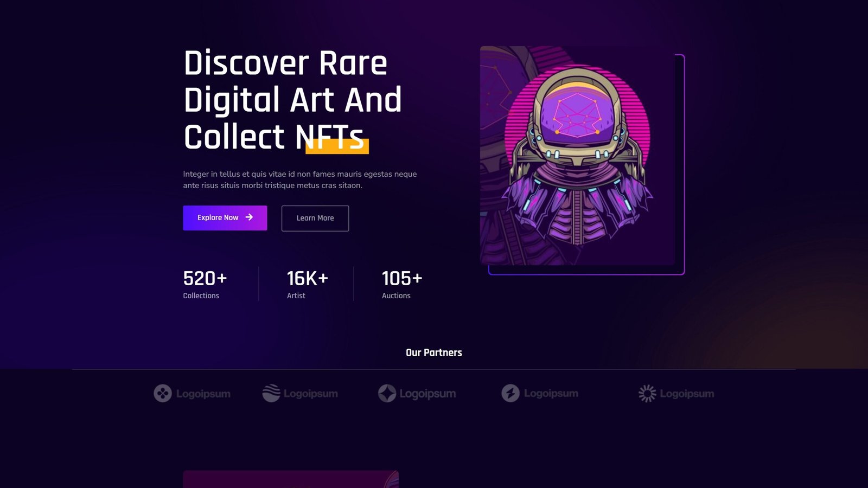
Task: Open the Learn More button
Action: [315, 218]
